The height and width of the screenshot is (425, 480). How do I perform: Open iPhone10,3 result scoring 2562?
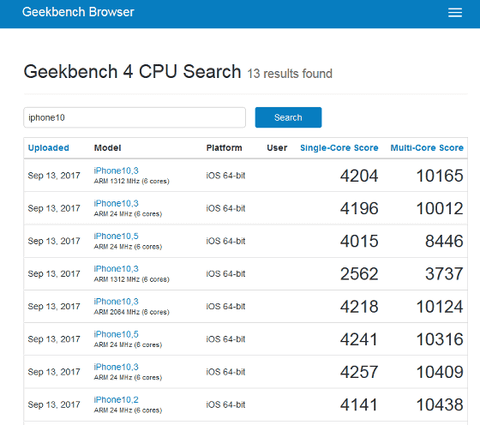pos(116,269)
